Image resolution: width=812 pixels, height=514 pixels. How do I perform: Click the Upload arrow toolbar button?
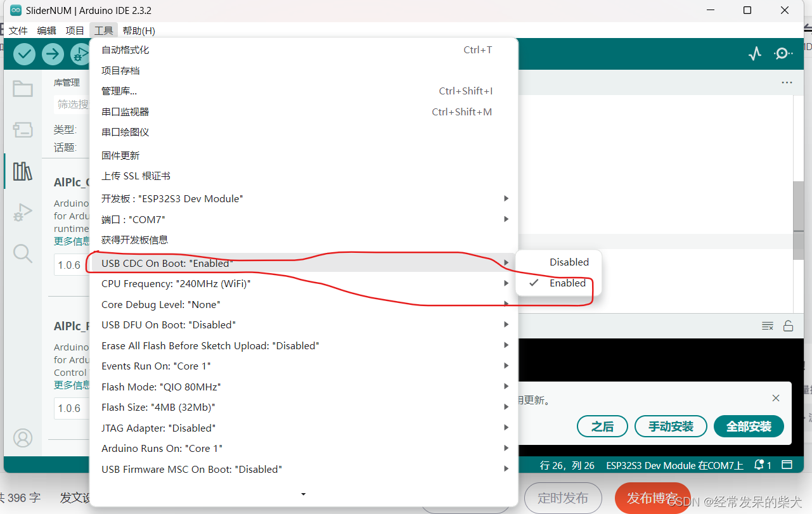(x=53, y=54)
